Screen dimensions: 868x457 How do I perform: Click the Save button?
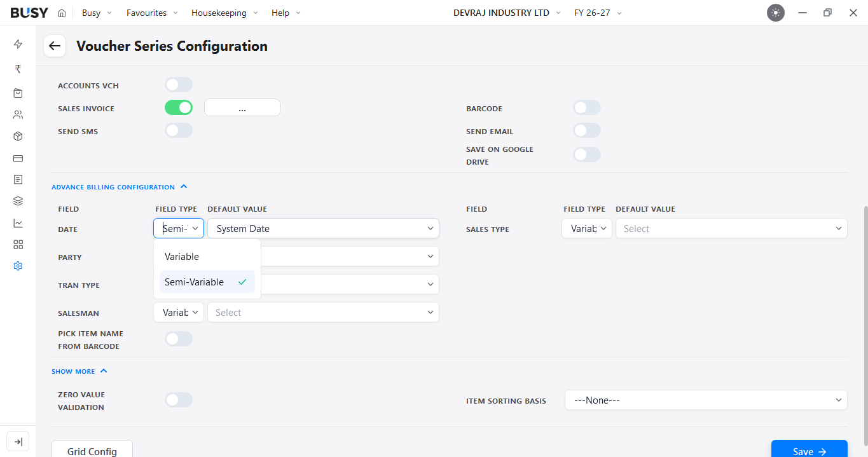pos(809,449)
